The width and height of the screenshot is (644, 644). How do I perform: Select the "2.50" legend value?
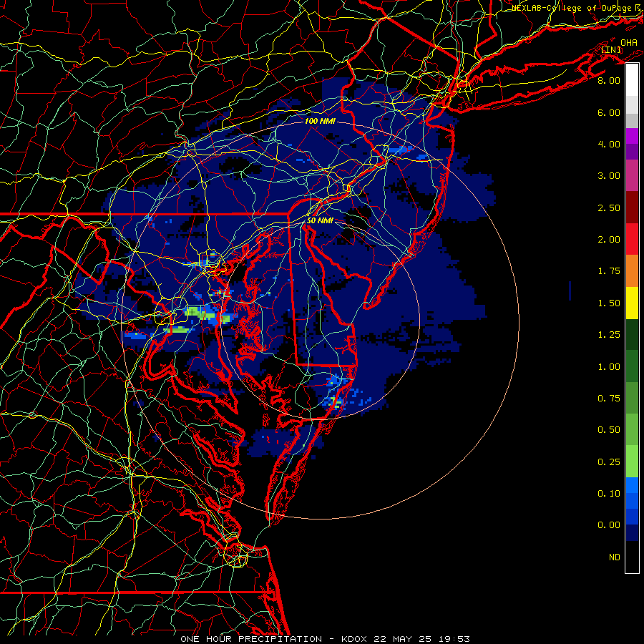point(609,208)
